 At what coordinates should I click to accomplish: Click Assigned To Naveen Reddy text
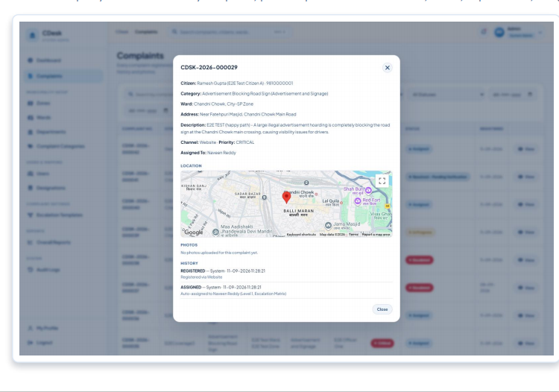[208, 153]
